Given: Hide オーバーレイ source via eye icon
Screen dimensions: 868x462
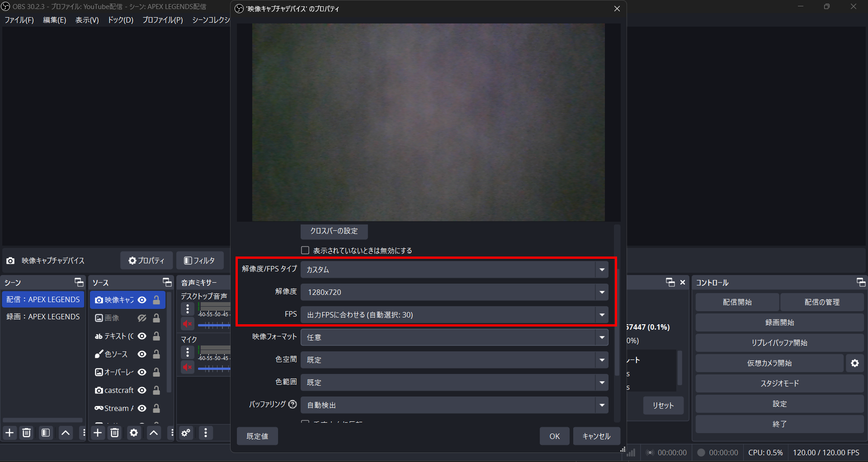Looking at the screenshot, I should (142, 372).
